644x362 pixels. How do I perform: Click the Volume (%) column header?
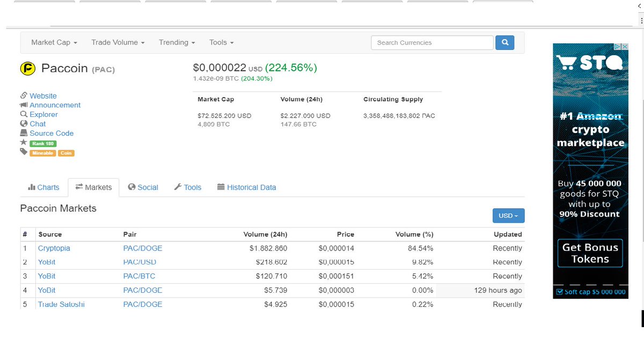point(414,234)
